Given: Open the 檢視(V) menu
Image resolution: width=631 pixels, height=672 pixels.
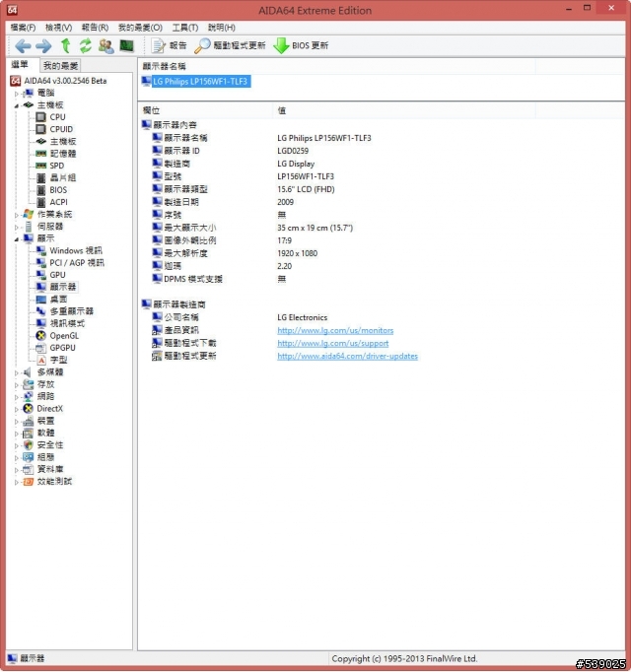Looking at the screenshot, I should 59,28.
